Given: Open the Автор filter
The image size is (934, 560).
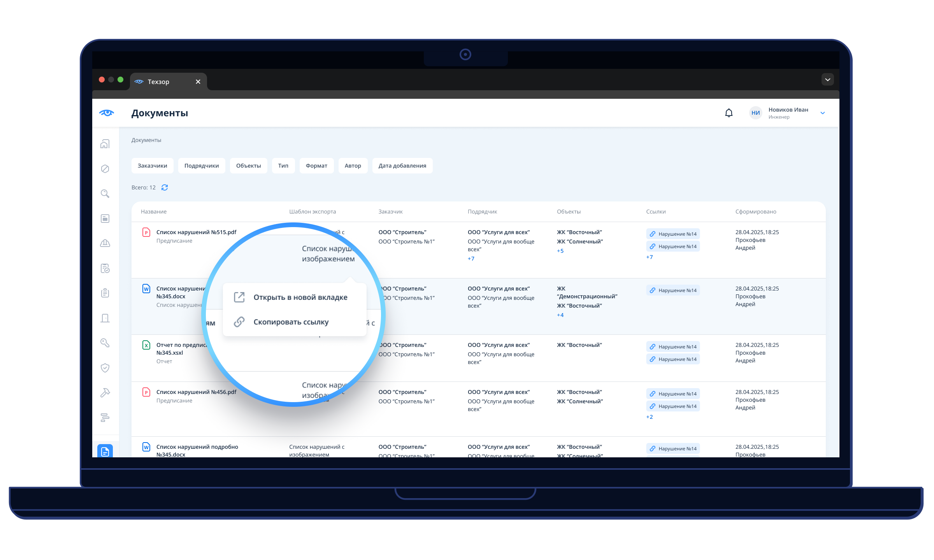Looking at the screenshot, I should (x=353, y=166).
